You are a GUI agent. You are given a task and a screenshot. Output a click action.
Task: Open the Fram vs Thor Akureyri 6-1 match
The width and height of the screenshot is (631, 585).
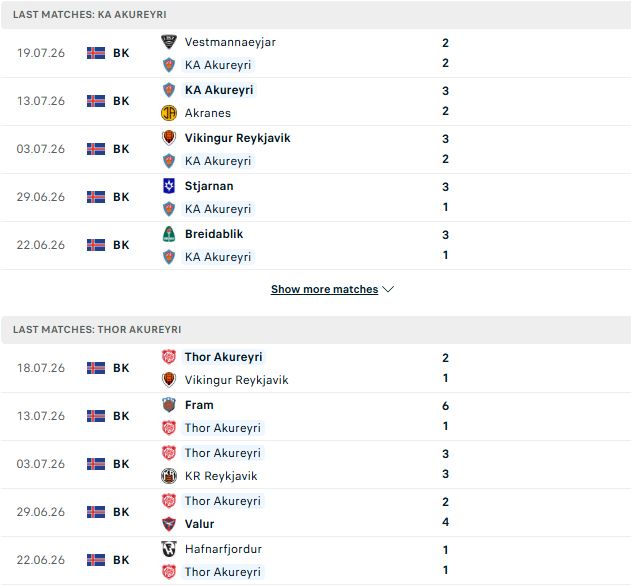(316, 416)
